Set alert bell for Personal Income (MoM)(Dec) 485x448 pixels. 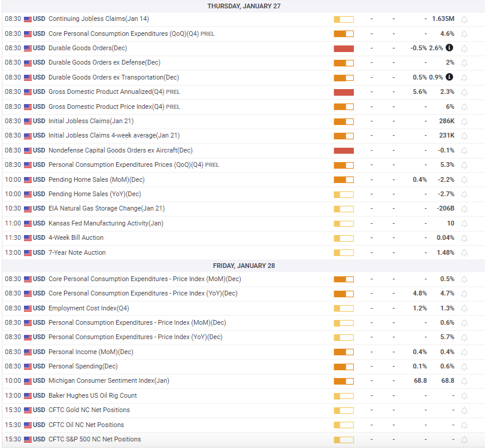(464, 352)
